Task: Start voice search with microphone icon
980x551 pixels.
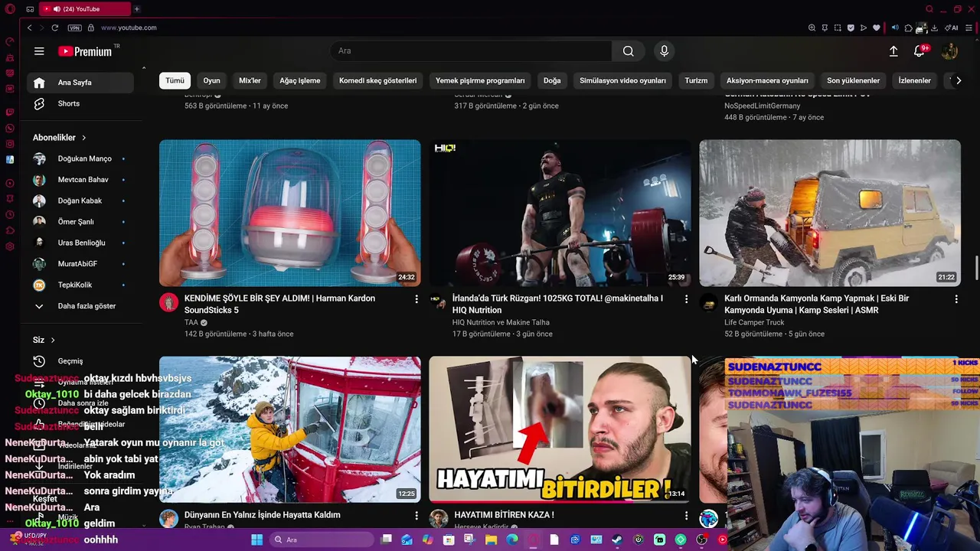Action: pyautogui.click(x=664, y=51)
